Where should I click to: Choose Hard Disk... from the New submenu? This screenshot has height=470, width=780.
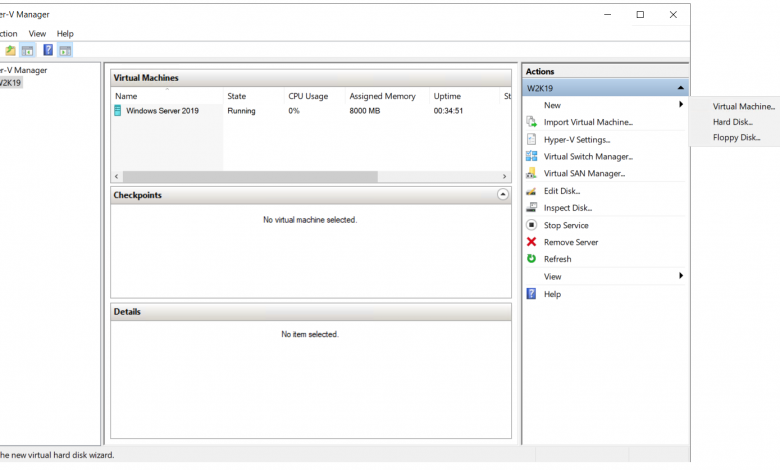tap(732, 122)
